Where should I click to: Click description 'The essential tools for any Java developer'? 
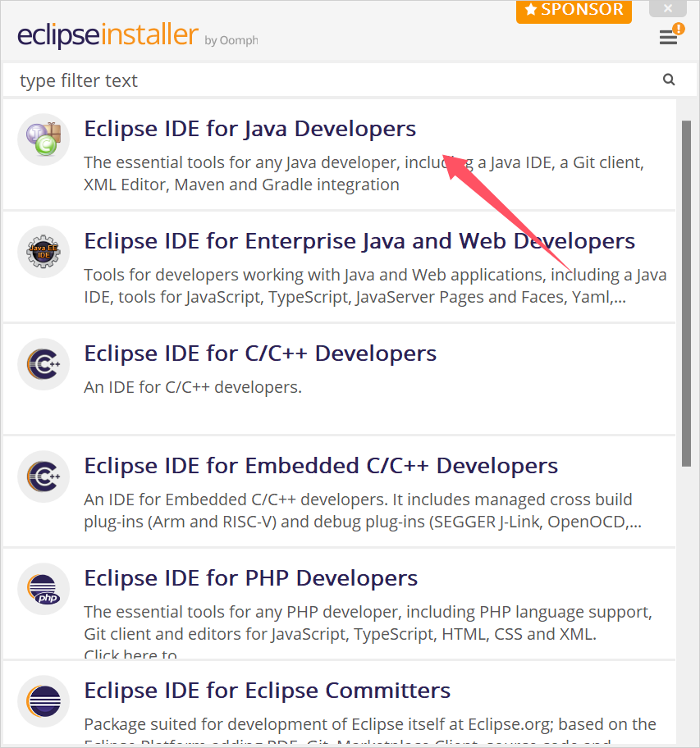(x=364, y=174)
